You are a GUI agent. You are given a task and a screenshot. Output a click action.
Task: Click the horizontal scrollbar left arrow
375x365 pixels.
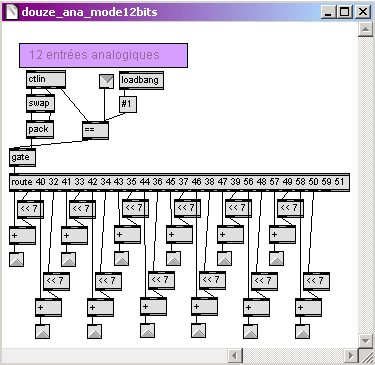pos(235,356)
